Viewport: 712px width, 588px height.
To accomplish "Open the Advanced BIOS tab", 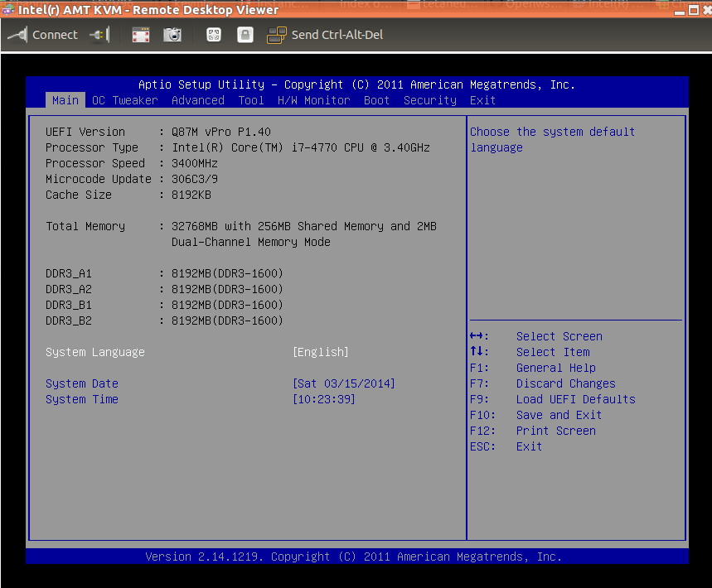I will coord(198,100).
